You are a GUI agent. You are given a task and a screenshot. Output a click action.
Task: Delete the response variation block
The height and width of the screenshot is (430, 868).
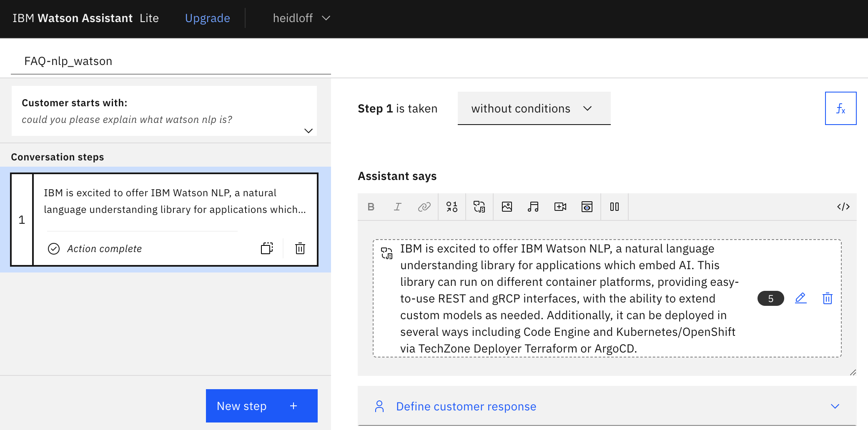[x=828, y=298]
